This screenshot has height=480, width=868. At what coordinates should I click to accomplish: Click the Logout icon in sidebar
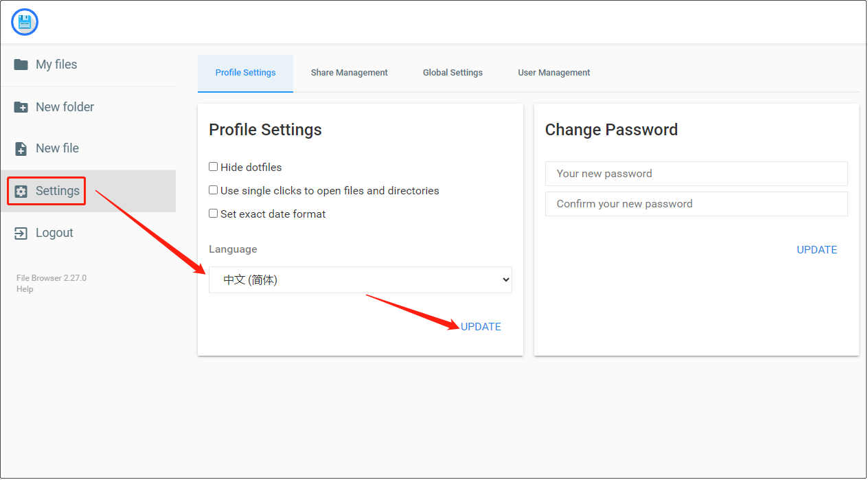click(x=21, y=233)
